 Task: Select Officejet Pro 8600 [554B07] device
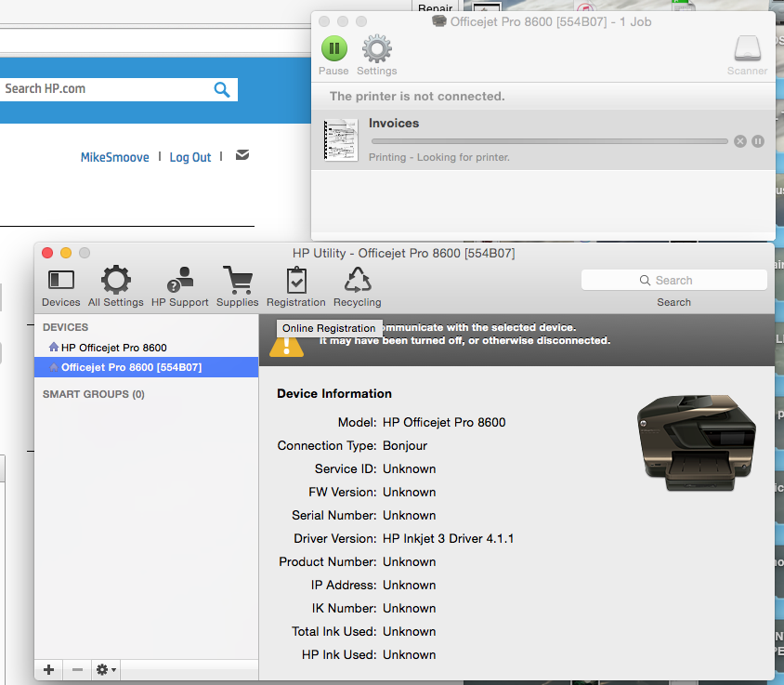131,367
